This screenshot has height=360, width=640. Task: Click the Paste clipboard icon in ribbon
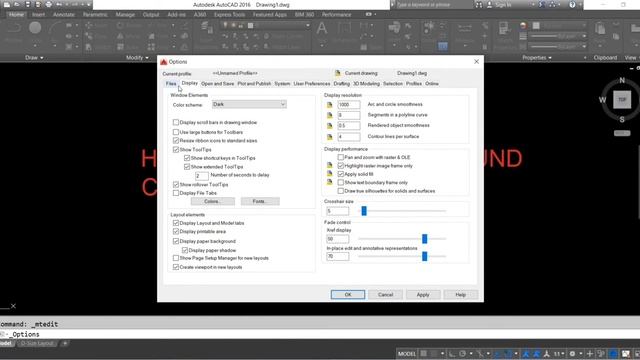600,29
